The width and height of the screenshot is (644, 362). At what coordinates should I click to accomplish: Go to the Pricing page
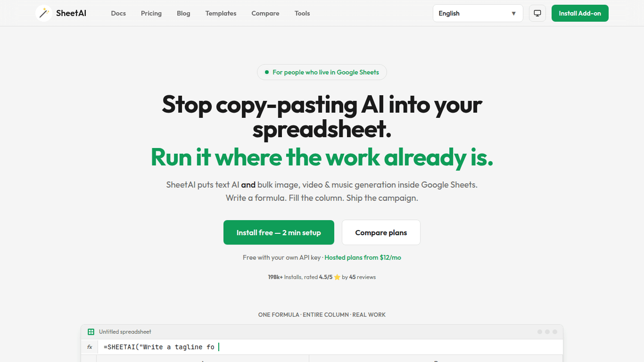coord(151,13)
